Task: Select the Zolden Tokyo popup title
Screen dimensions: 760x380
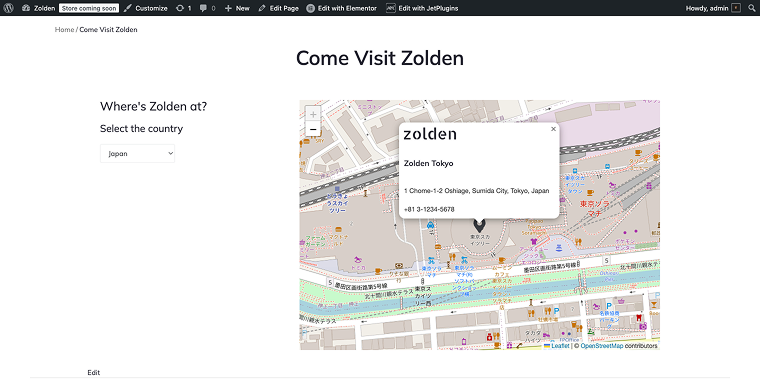Action: 428,163
